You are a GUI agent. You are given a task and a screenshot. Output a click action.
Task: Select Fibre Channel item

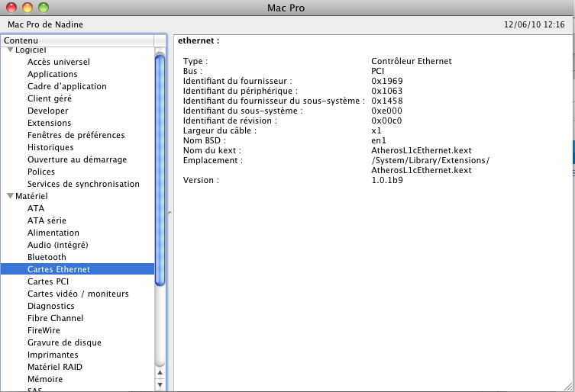pos(56,318)
